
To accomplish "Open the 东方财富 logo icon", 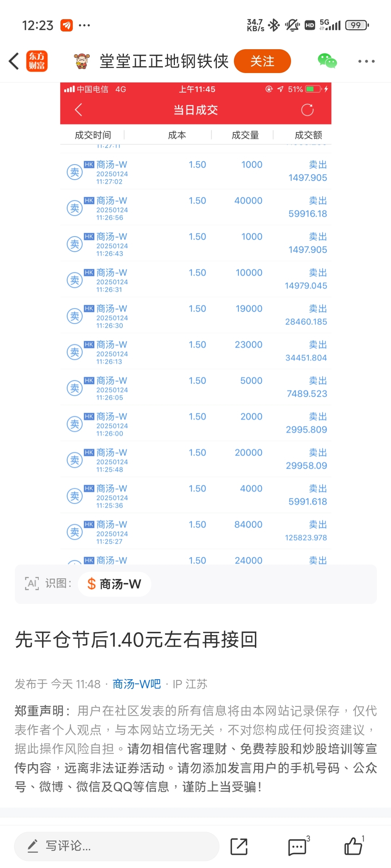I will [x=37, y=61].
